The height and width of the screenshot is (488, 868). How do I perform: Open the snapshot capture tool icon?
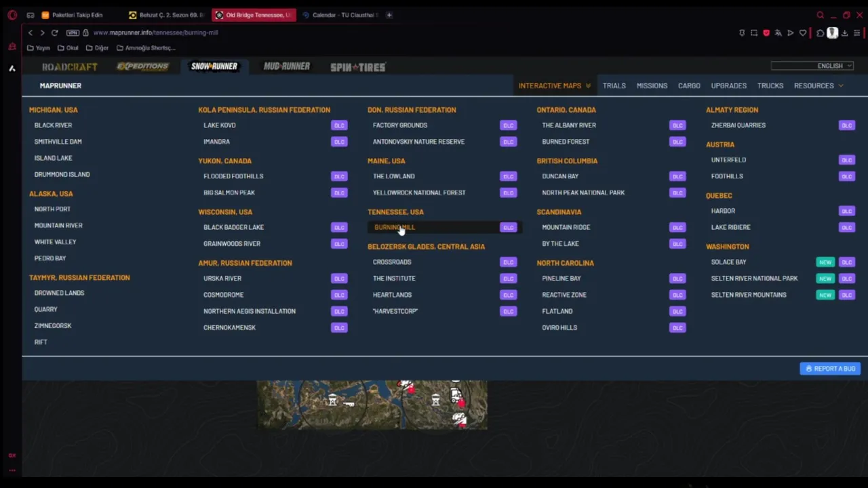point(754,33)
